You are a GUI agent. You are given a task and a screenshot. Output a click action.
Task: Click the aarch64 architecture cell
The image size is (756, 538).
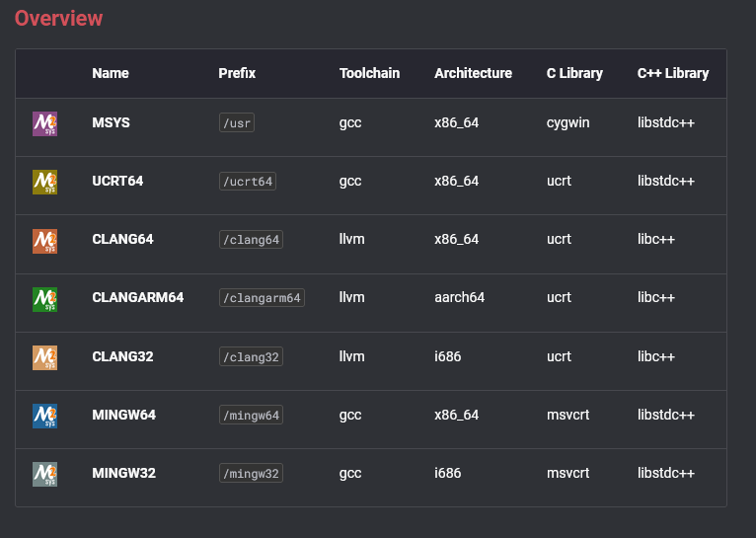(459, 297)
